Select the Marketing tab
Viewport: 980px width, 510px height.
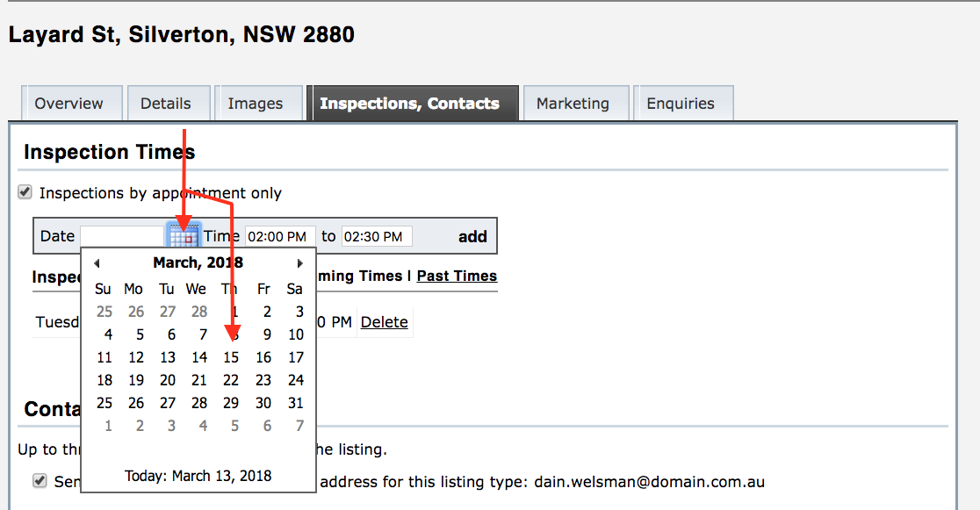point(575,103)
